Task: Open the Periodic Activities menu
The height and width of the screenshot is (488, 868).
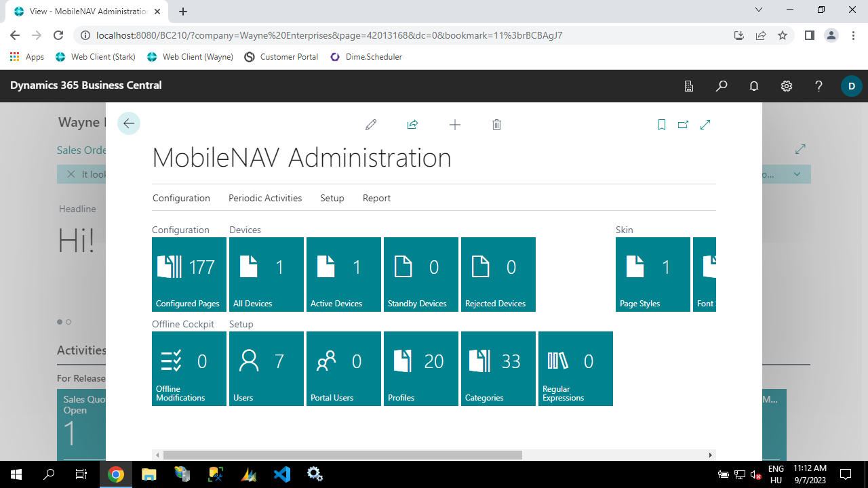Action: click(x=265, y=198)
